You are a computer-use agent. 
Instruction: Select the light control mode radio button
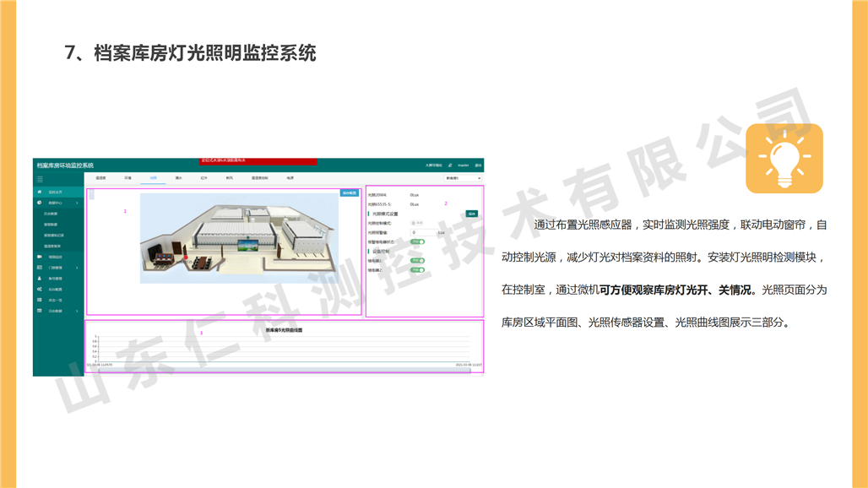pos(414,223)
